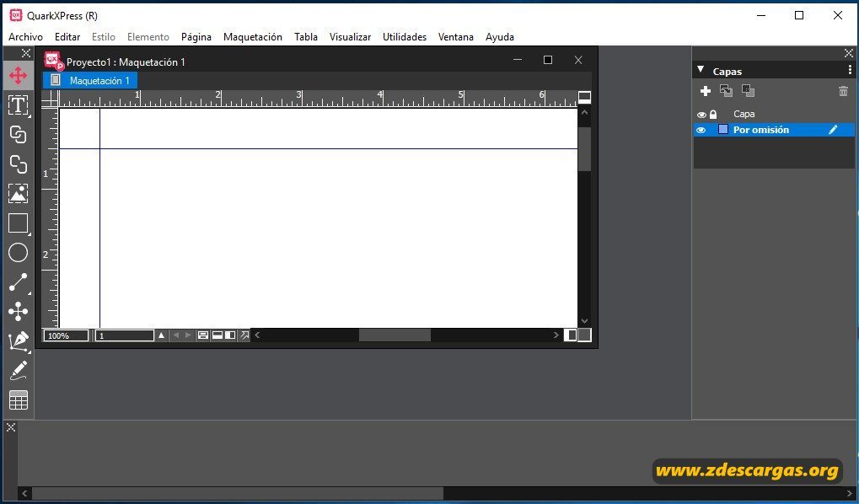This screenshot has height=504, width=859.
Task: Select the Table tool
Action: point(18,400)
